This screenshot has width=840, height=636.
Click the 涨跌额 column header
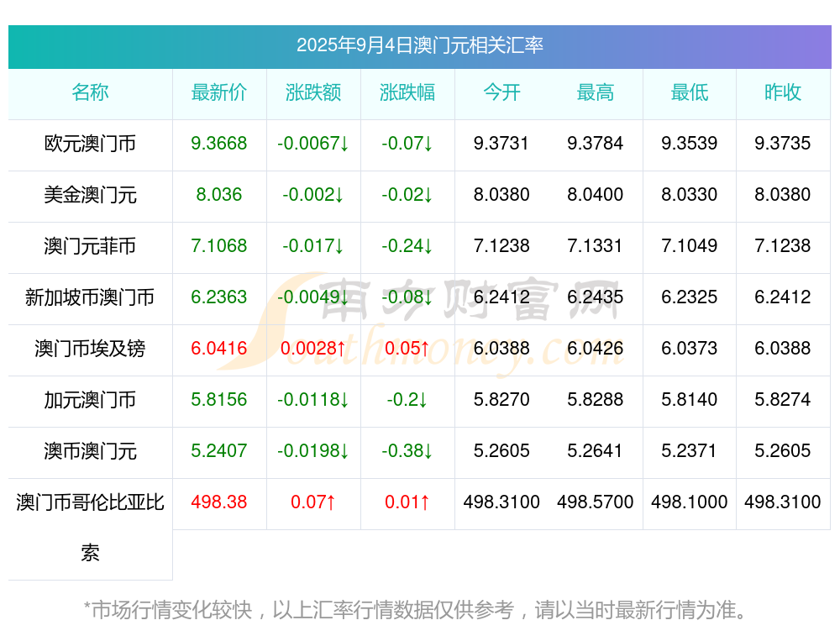pyautogui.click(x=312, y=92)
